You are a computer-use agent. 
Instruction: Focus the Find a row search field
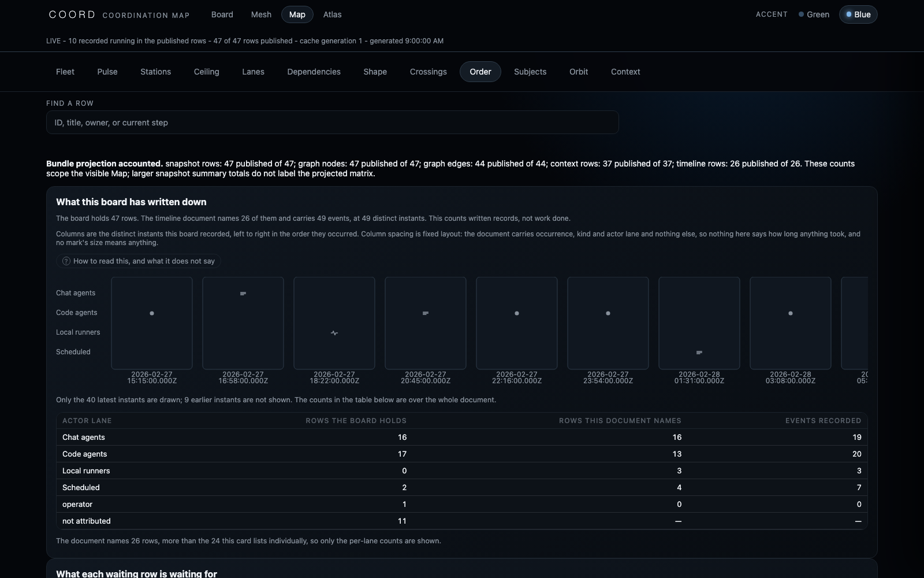pyautogui.click(x=333, y=123)
